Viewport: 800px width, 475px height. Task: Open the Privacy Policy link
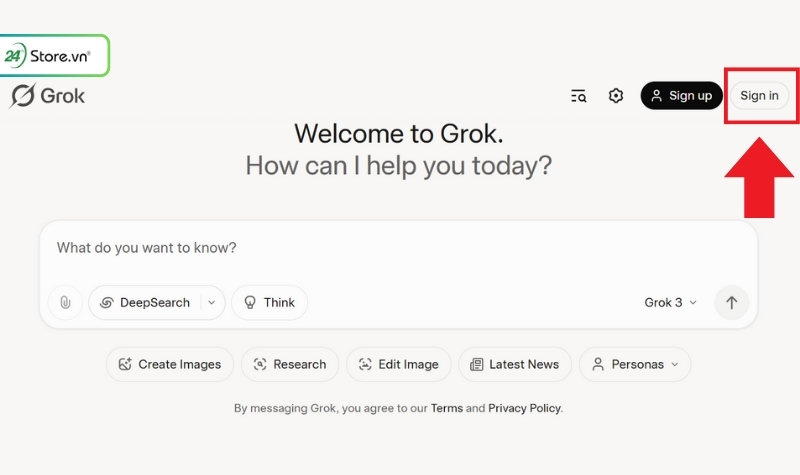tap(524, 408)
